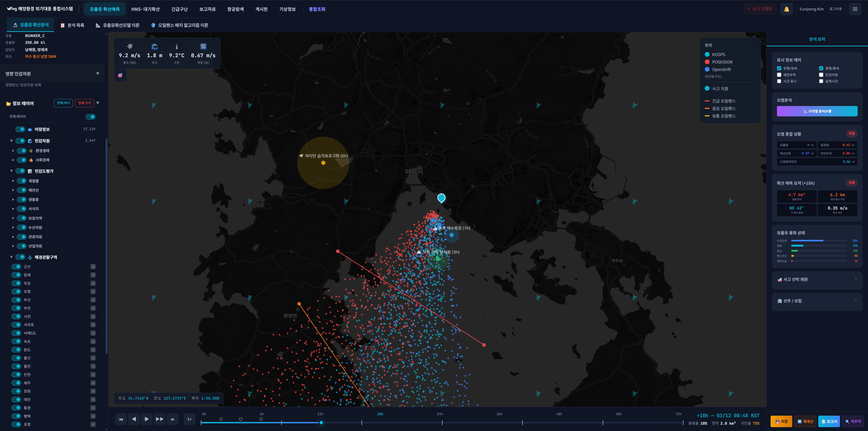Click the 보고서 button

pyautogui.click(x=829, y=421)
